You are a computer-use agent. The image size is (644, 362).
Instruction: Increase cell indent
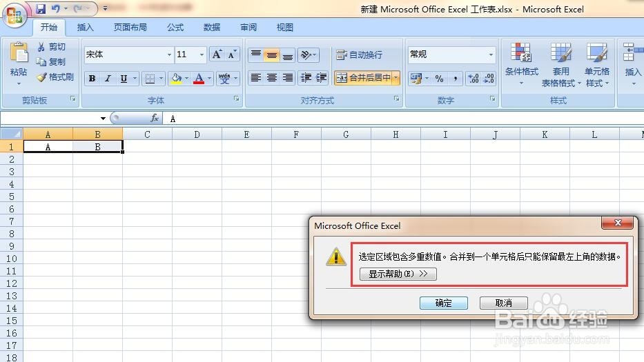point(321,77)
